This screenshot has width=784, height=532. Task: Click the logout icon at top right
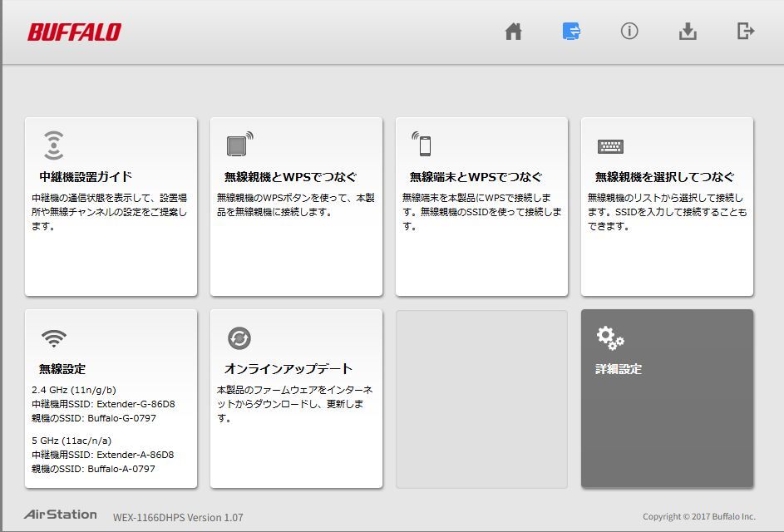pyautogui.click(x=746, y=31)
